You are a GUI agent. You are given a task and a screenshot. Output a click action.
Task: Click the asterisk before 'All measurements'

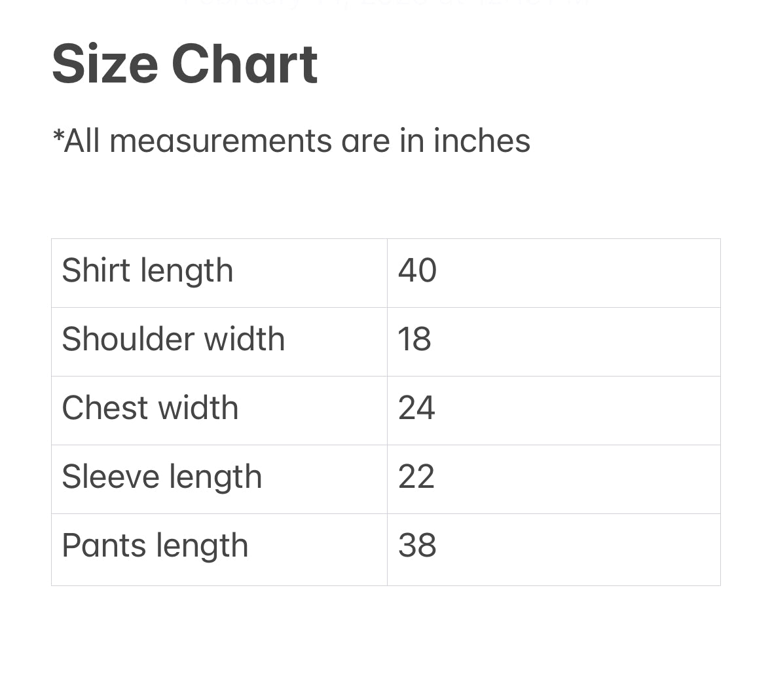coord(58,136)
